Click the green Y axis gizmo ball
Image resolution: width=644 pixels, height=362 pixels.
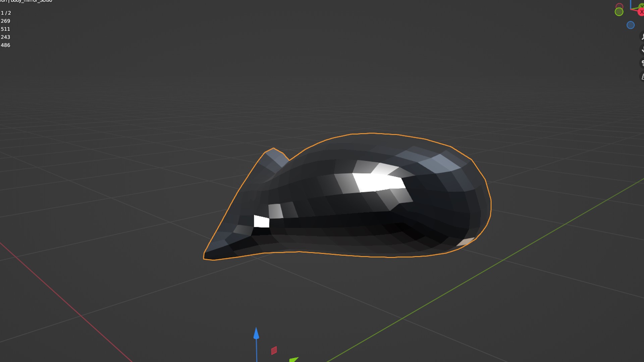[x=642, y=6]
